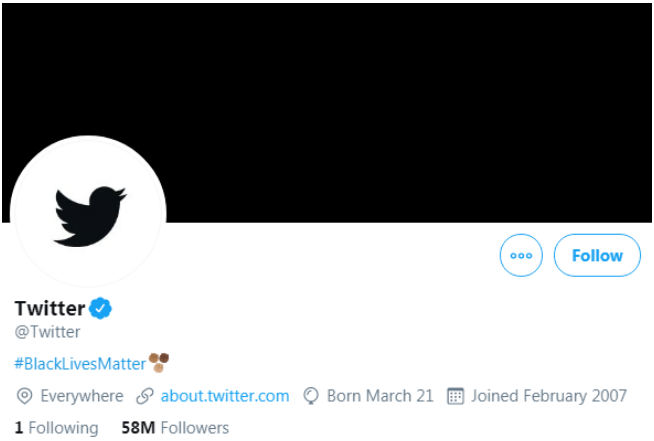The height and width of the screenshot is (441, 654).
Task: Open the more options ellipsis button
Action: [521, 256]
